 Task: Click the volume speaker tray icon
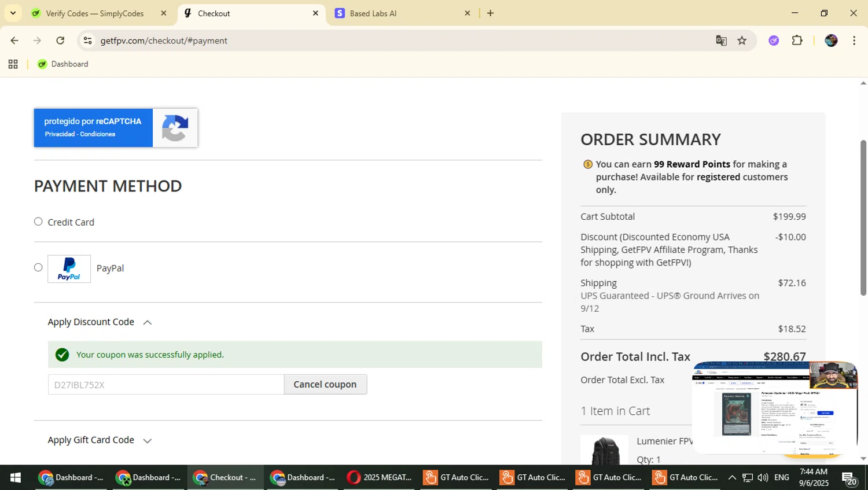763,478
